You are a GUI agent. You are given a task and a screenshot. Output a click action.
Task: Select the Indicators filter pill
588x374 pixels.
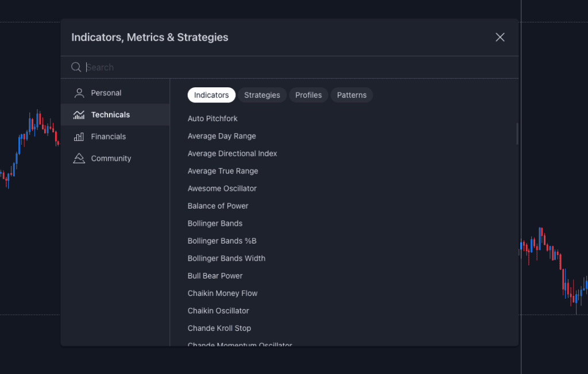pyautogui.click(x=211, y=95)
